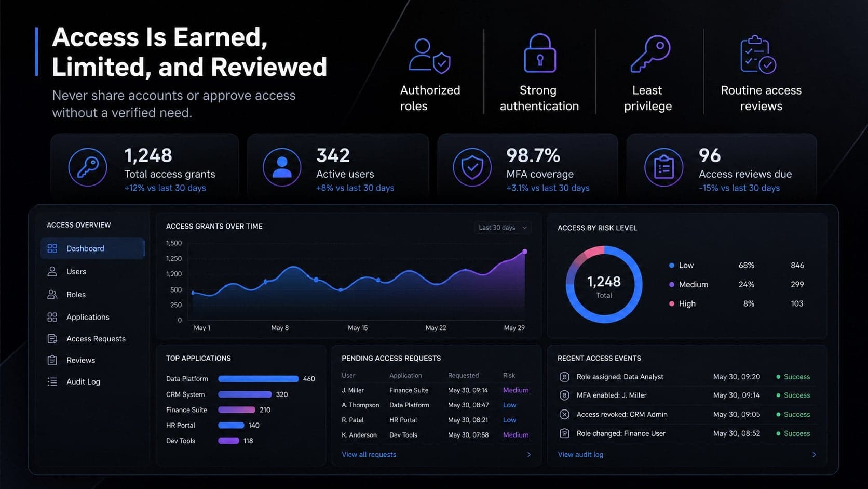Click the chevron next to View all requests

pyautogui.click(x=528, y=455)
